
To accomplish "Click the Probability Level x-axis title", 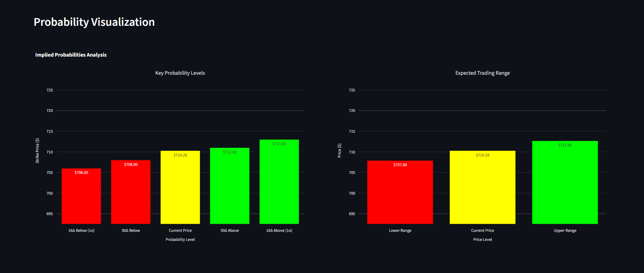I will (x=180, y=240).
